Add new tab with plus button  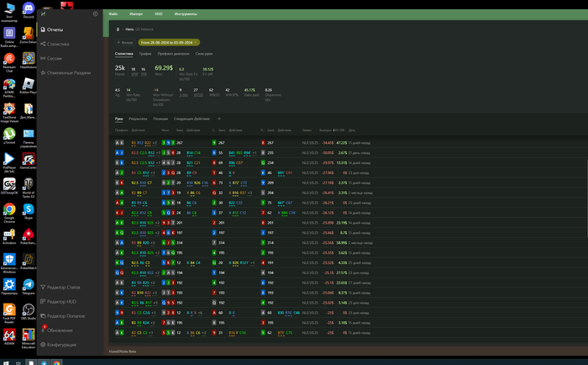coord(218,119)
